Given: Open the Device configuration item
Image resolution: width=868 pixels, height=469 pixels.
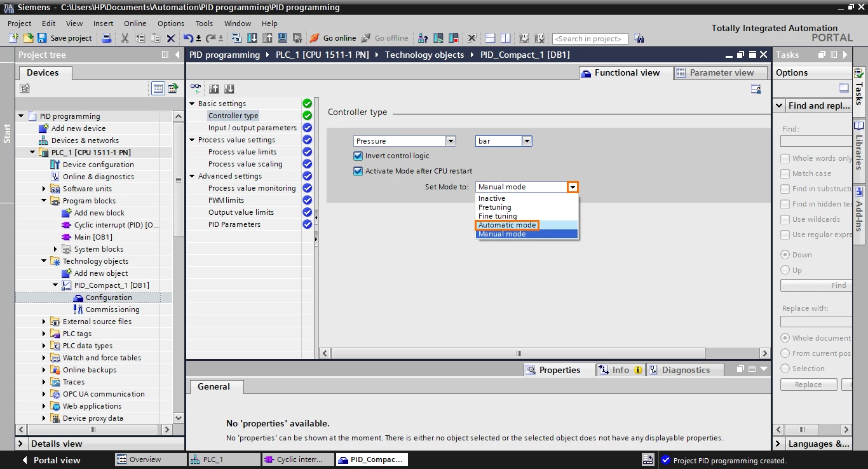Looking at the screenshot, I should [x=98, y=165].
